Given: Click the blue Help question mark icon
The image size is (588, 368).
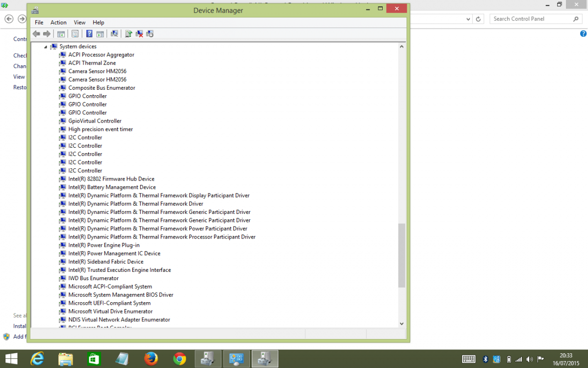Looking at the screenshot, I should 89,34.
